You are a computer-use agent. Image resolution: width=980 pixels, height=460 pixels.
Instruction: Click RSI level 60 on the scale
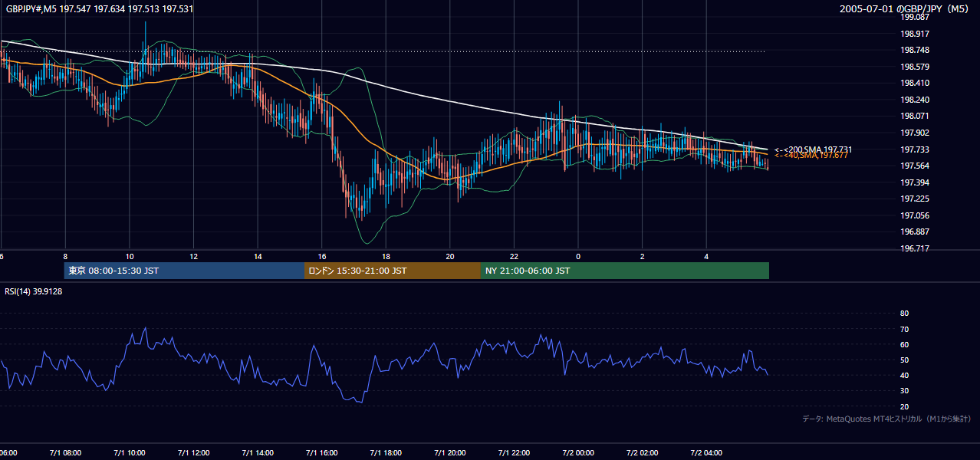904,344
